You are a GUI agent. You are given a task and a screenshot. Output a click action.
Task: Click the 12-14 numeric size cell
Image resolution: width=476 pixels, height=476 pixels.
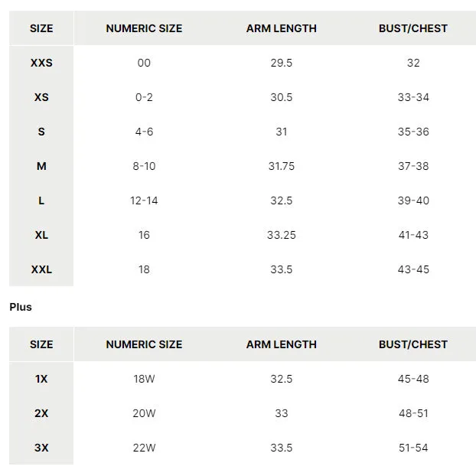tap(144, 201)
